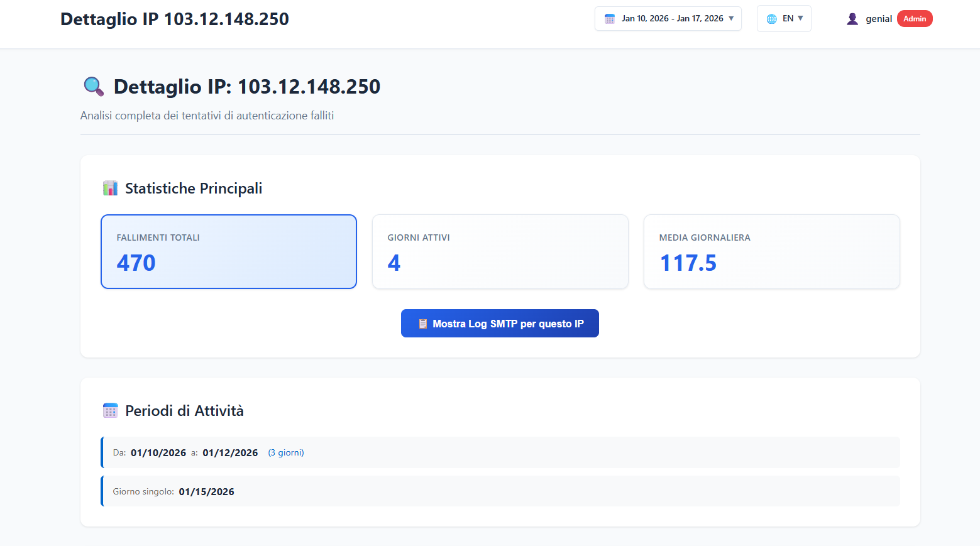Open the date range dropdown arrow
Screen dimensions: 980x546
click(x=731, y=19)
